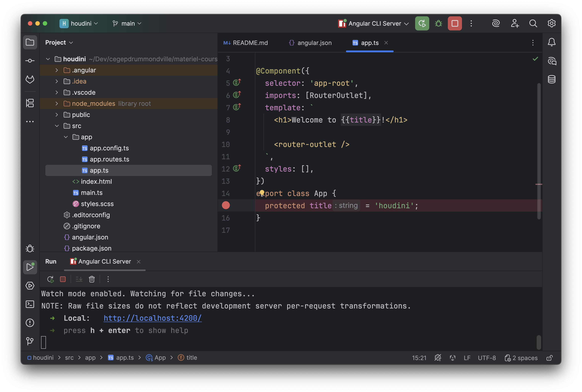Open the houdini project dropdown
Screen dimensions: 582x392
click(x=79, y=24)
